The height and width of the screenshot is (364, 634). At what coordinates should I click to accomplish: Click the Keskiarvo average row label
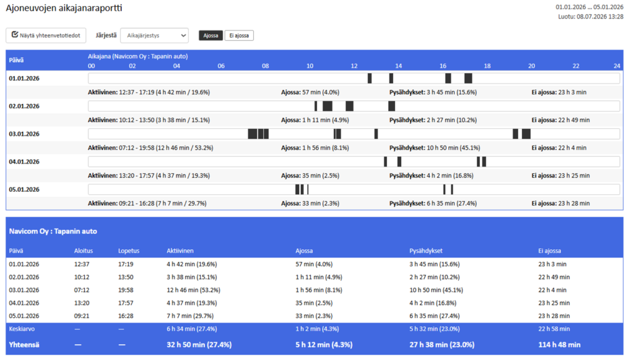(x=22, y=329)
